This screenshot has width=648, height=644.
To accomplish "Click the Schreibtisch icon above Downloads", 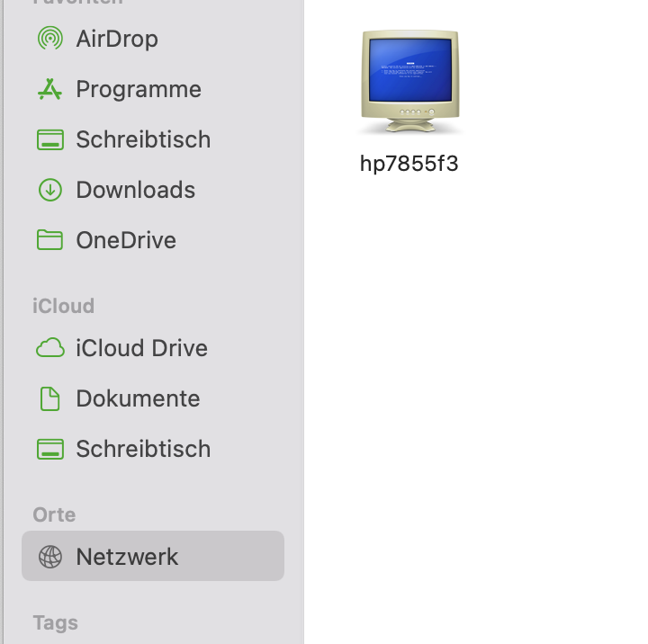I will tap(49, 139).
